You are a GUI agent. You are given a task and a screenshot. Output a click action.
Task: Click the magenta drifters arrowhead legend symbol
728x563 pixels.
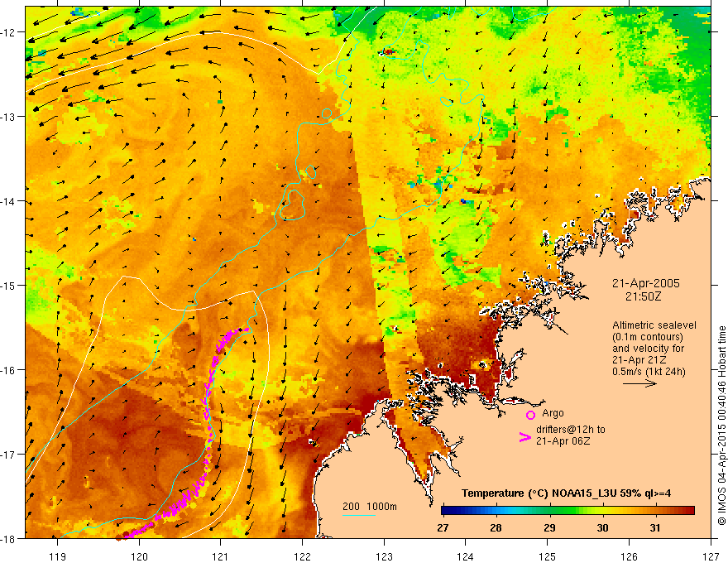tap(524, 437)
